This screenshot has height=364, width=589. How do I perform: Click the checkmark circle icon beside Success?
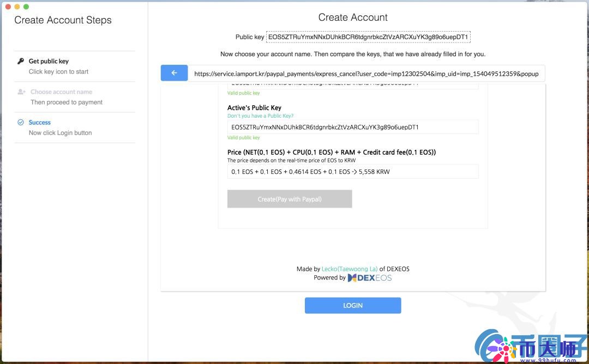tap(21, 123)
